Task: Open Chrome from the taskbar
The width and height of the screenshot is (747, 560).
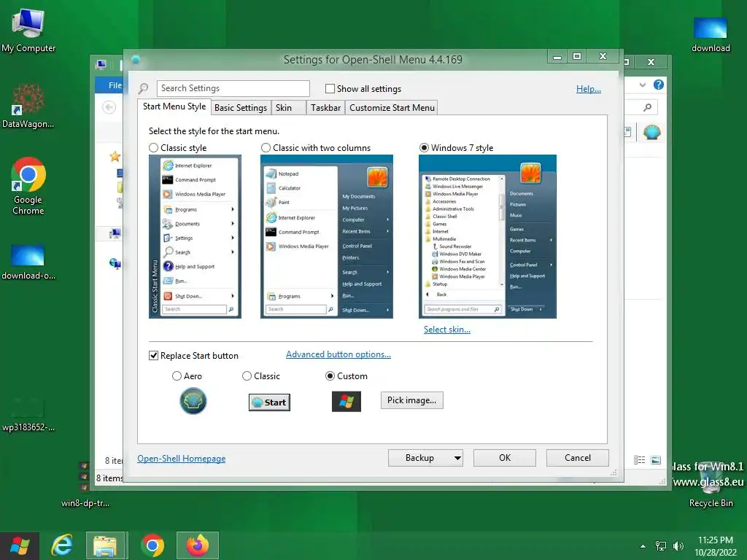Action: click(x=152, y=545)
